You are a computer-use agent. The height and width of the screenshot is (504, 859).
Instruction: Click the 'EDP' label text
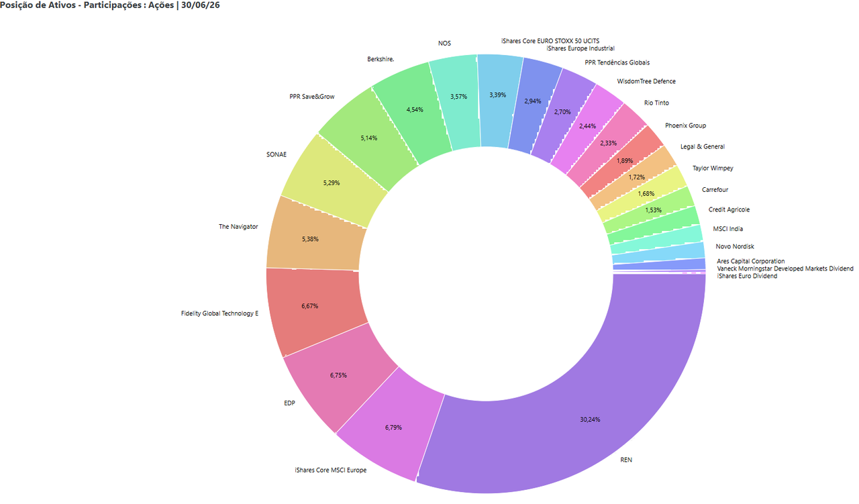click(x=290, y=403)
